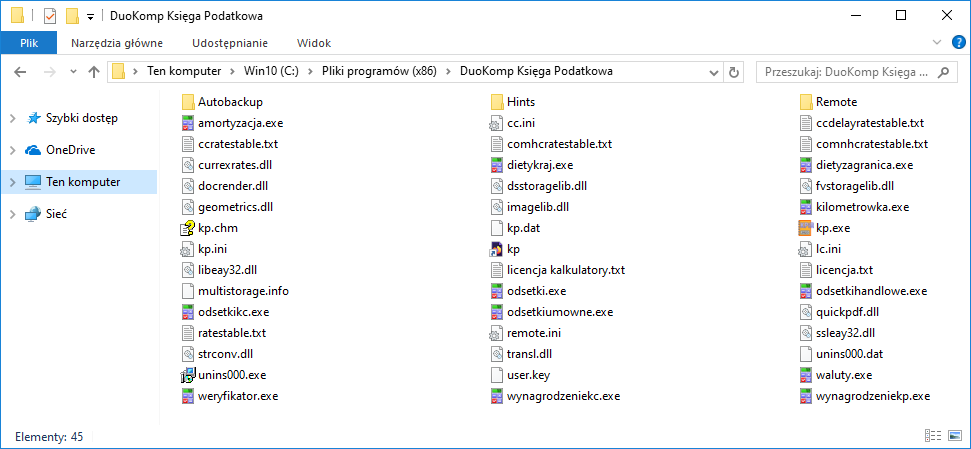Expand the Sieć tree node
This screenshot has height=449, width=971.
(x=12, y=214)
